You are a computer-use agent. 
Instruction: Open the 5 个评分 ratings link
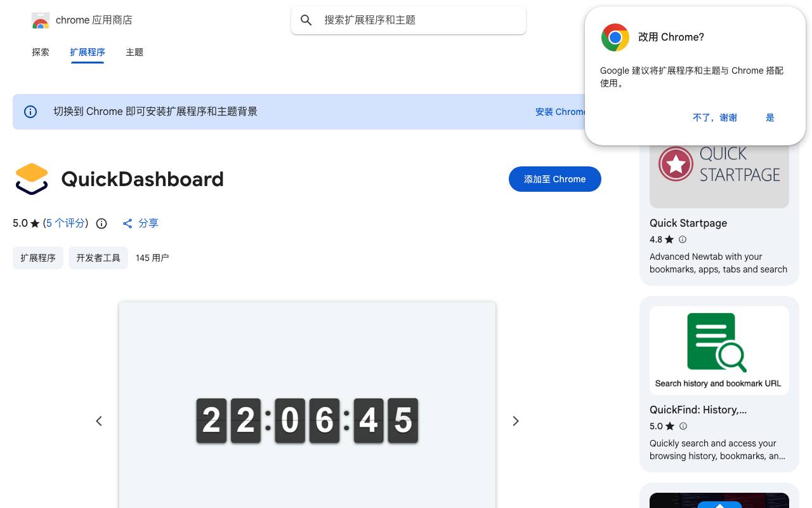(66, 223)
